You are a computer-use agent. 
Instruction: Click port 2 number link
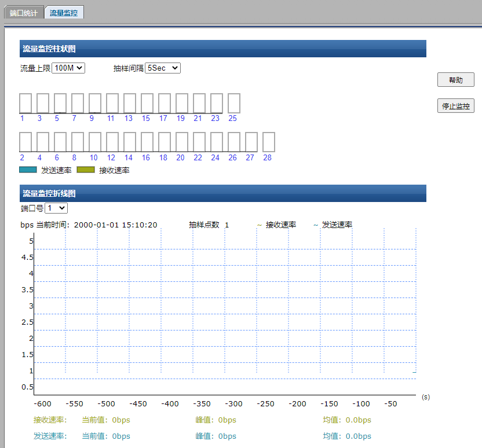tap(22, 157)
